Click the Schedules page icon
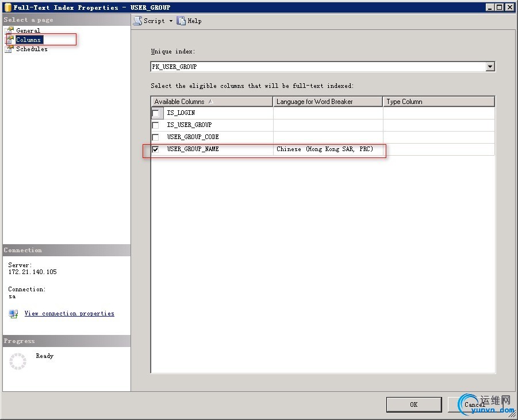The image size is (518, 420). (x=9, y=49)
